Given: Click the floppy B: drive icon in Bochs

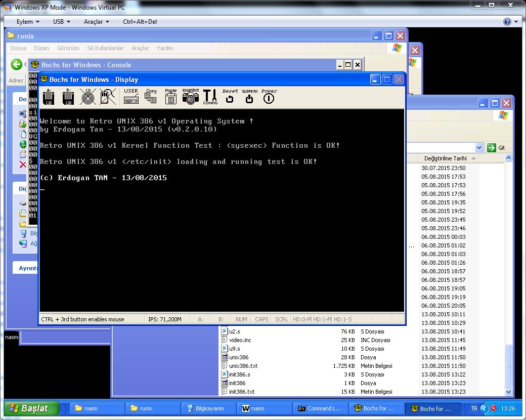Looking at the screenshot, I should click(68, 97).
